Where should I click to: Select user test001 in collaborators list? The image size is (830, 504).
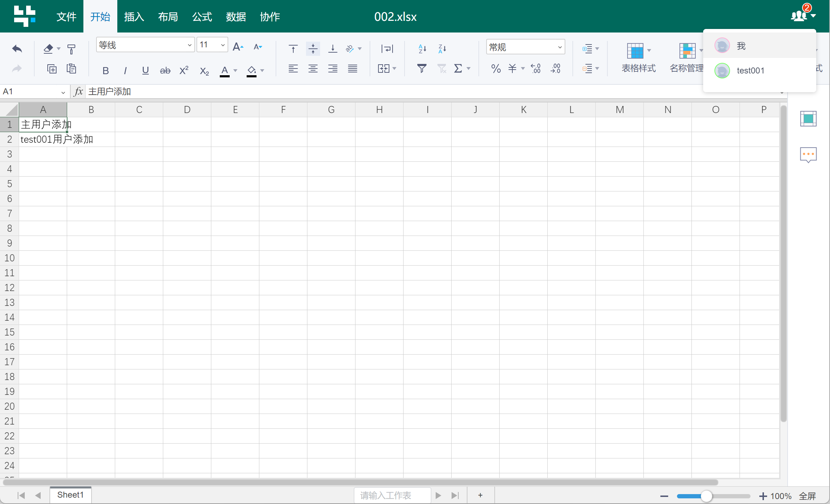(750, 71)
